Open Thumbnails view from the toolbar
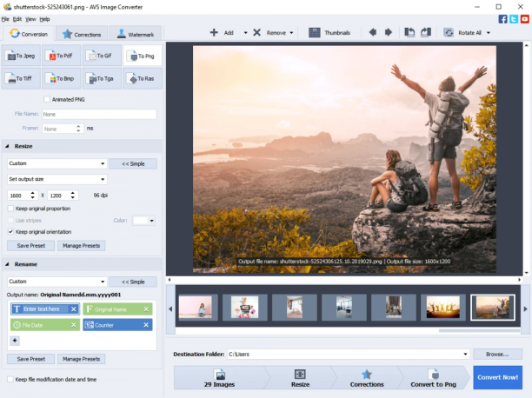 pos(329,32)
